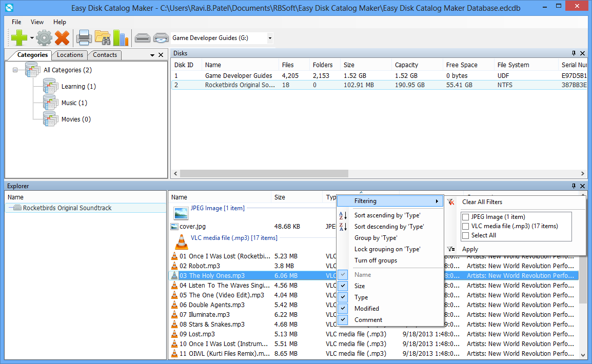Close the Explorer panel
The image size is (592, 364).
point(582,186)
